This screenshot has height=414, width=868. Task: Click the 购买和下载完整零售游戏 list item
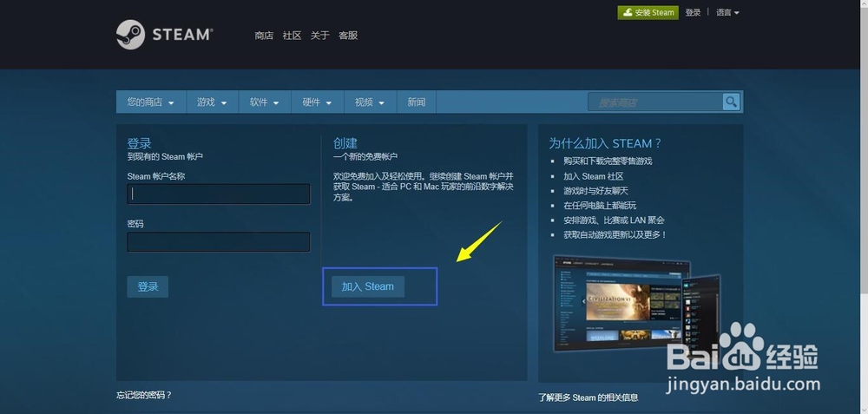click(x=608, y=161)
